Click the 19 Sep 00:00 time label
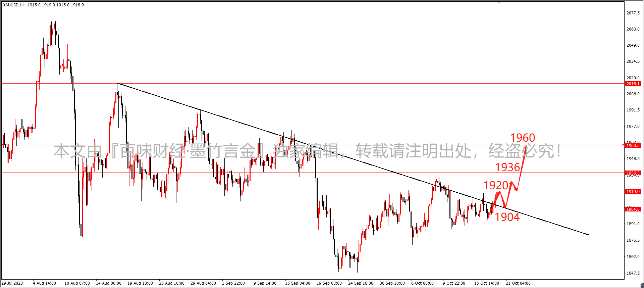This screenshot has height=288, width=644. coord(329,283)
